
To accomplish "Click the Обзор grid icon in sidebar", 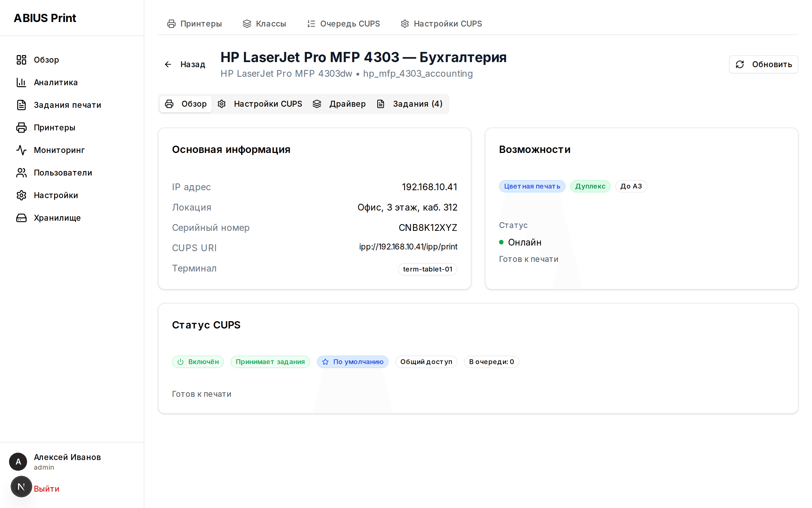I will click(x=21, y=60).
